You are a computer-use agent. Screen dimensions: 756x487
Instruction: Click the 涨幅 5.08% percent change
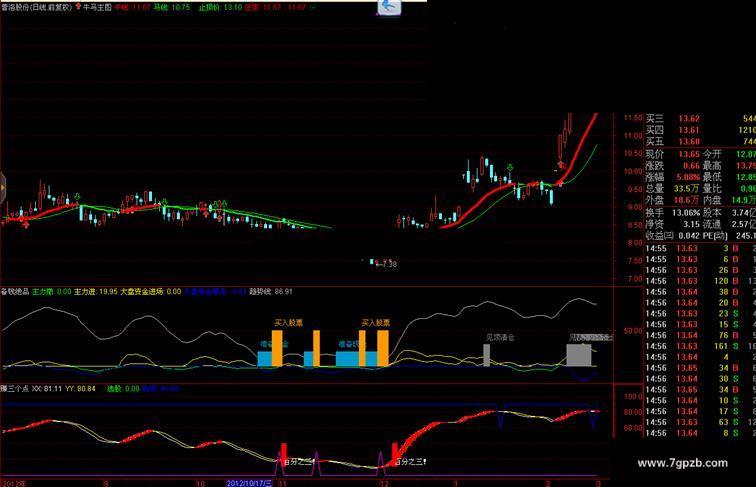click(672, 177)
